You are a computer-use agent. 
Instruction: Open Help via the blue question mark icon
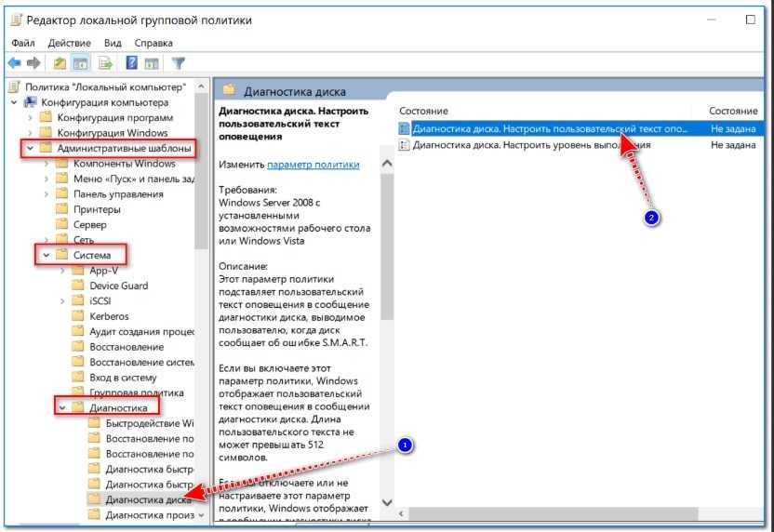(131, 63)
